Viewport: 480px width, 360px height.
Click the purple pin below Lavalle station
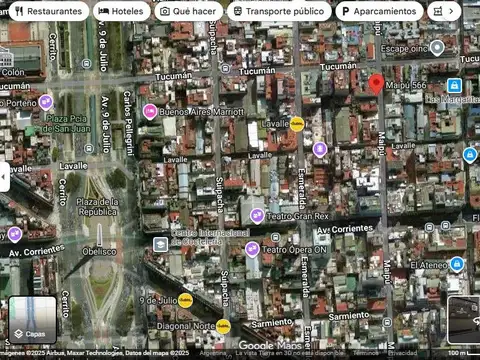[x=320, y=150]
